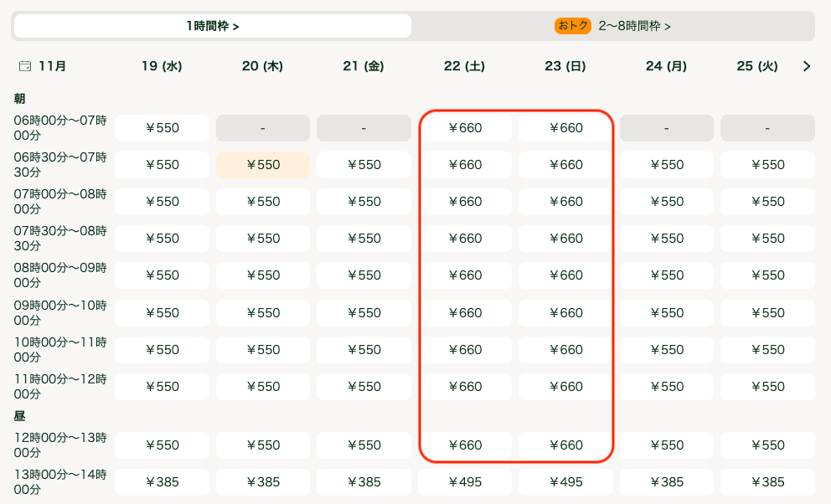Click the orange おトク badge

(x=572, y=26)
